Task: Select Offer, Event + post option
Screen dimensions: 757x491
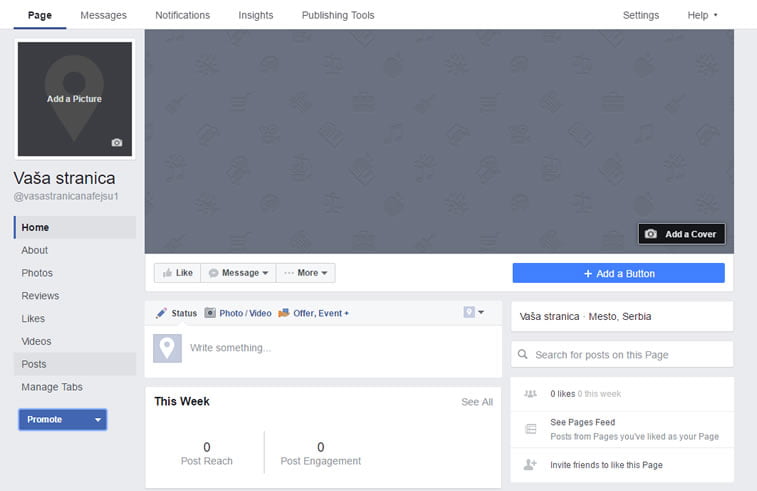Action: pyautogui.click(x=314, y=313)
